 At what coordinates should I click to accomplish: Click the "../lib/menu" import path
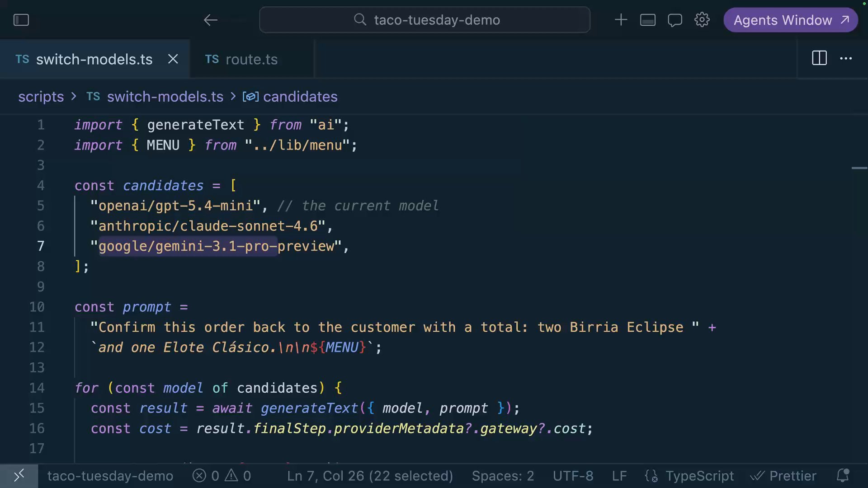tap(297, 145)
